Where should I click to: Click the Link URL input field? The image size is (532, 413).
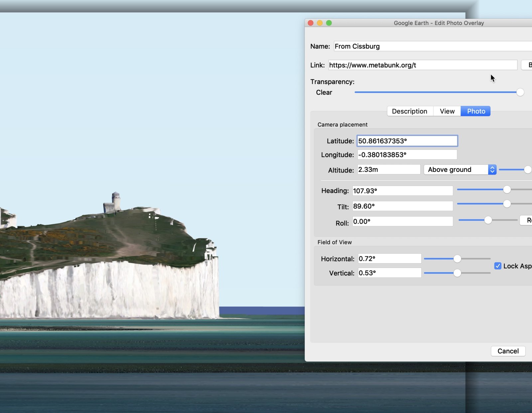coord(422,65)
